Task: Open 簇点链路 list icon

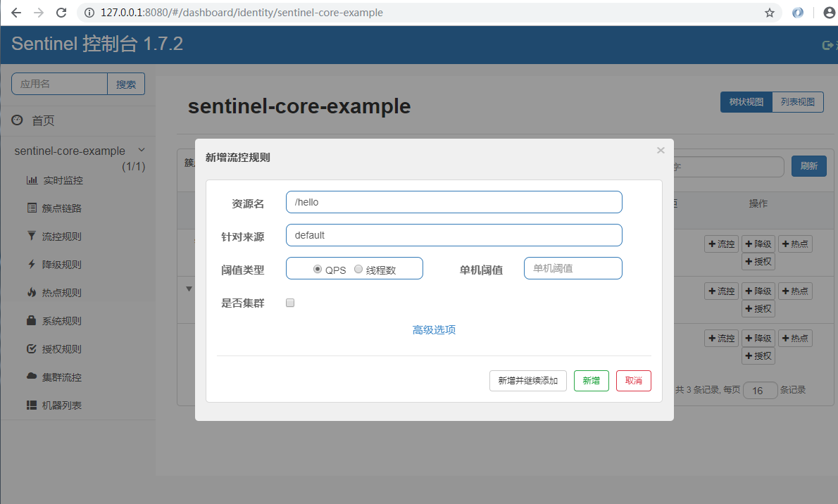Action: tap(32, 208)
